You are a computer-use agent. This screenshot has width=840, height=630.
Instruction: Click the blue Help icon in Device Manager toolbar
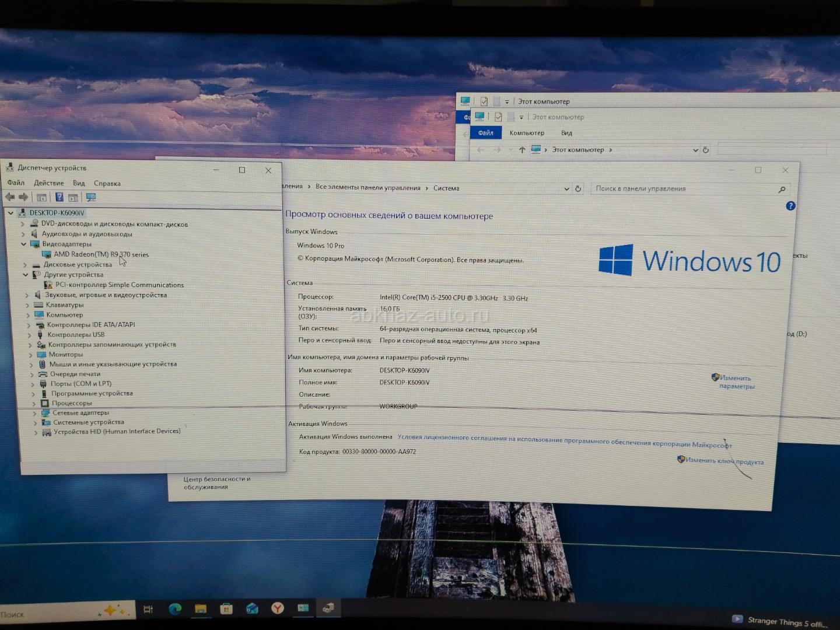(59, 197)
